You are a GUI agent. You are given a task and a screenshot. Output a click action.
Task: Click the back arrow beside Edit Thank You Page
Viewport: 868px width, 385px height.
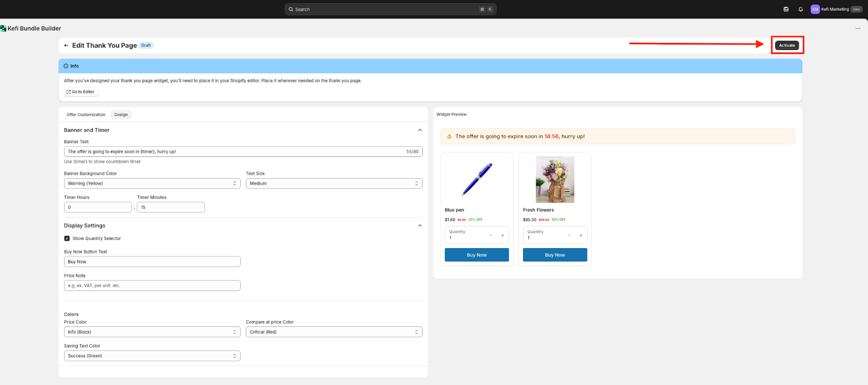coord(66,46)
